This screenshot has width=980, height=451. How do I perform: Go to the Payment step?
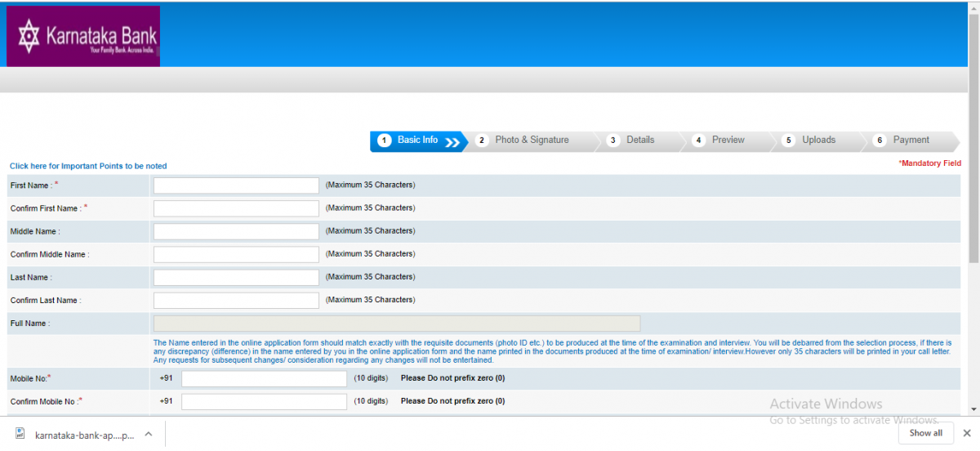click(910, 141)
